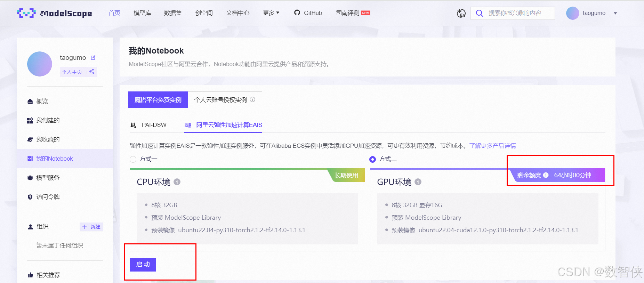Select the 方式一 radio button

(133, 159)
